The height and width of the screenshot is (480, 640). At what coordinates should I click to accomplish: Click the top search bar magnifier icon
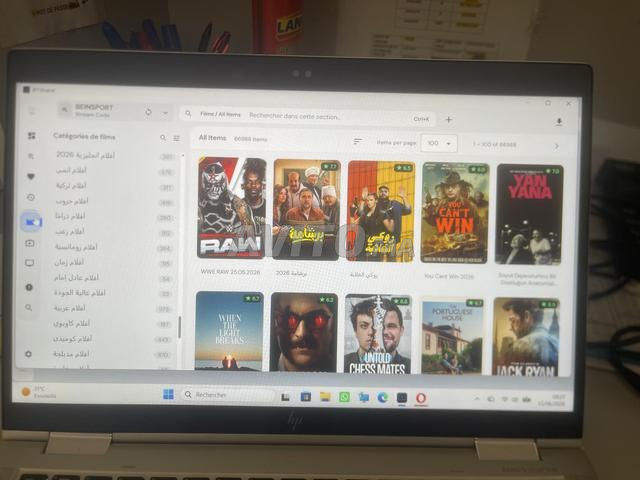click(188, 113)
